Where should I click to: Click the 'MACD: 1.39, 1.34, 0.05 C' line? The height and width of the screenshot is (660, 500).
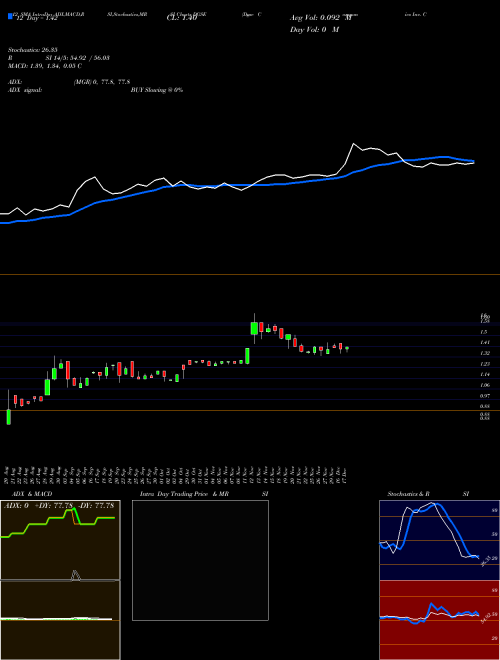45,66
